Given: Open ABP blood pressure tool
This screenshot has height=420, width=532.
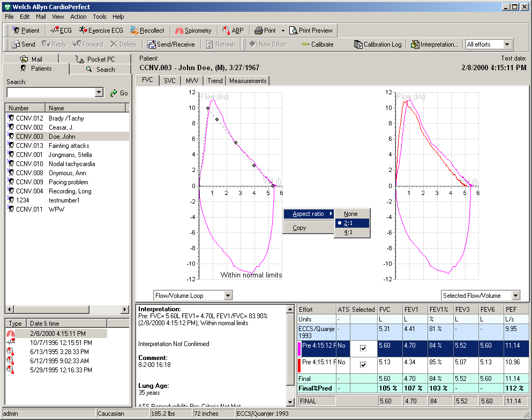Looking at the screenshot, I should (233, 31).
